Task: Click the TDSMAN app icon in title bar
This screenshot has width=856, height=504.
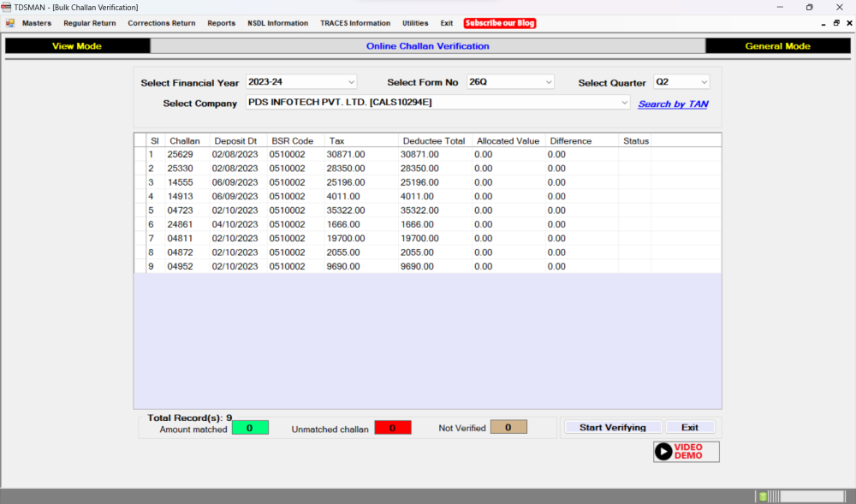Action: [x=7, y=7]
